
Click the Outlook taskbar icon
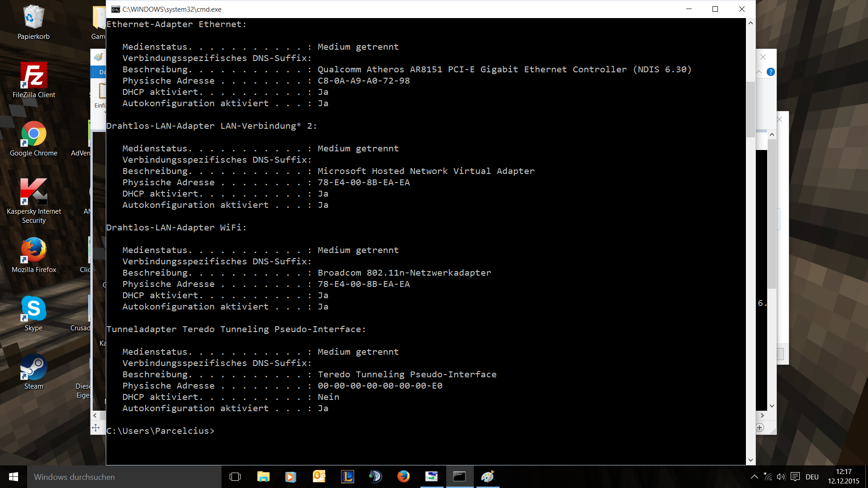pos(319,477)
